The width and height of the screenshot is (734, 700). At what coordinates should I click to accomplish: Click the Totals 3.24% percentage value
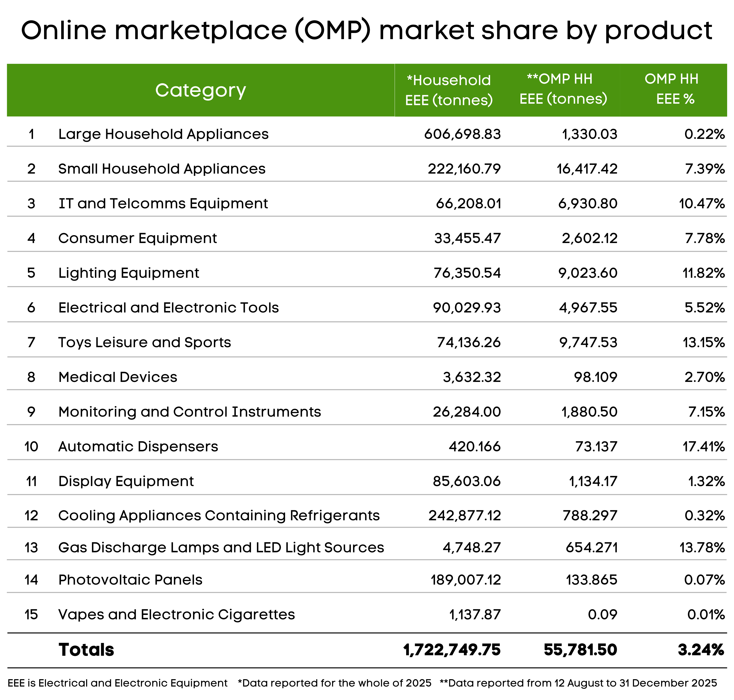click(701, 650)
